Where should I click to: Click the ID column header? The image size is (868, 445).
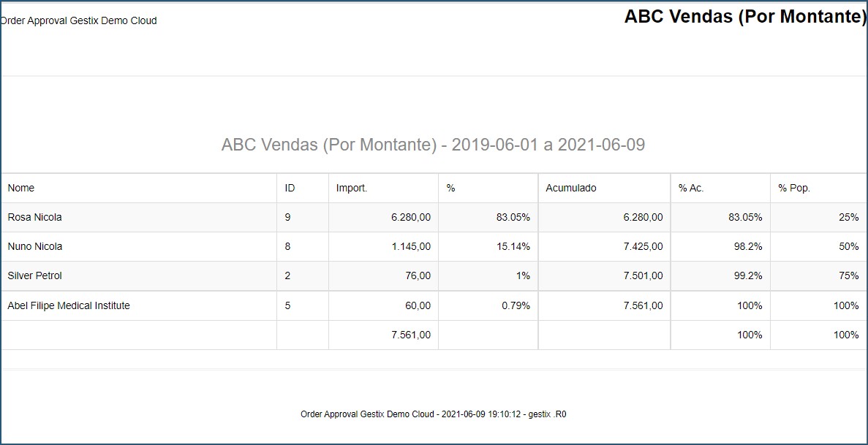point(290,189)
